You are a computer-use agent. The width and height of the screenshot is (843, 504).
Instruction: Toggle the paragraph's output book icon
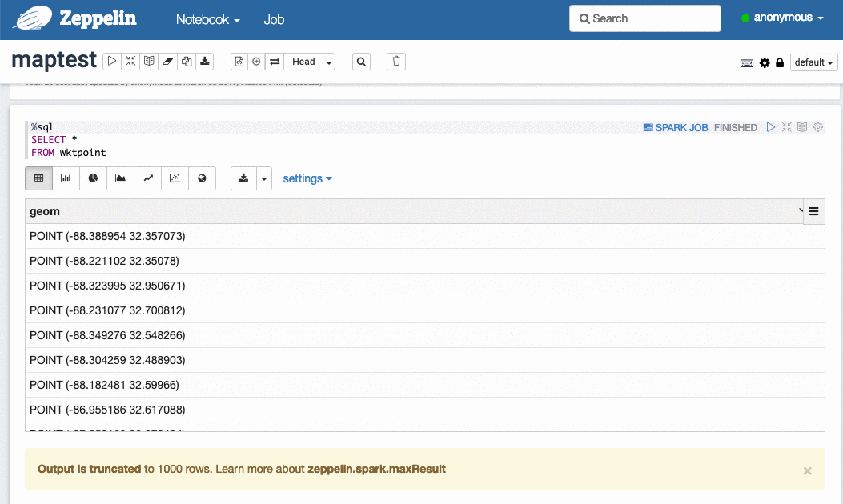[802, 127]
